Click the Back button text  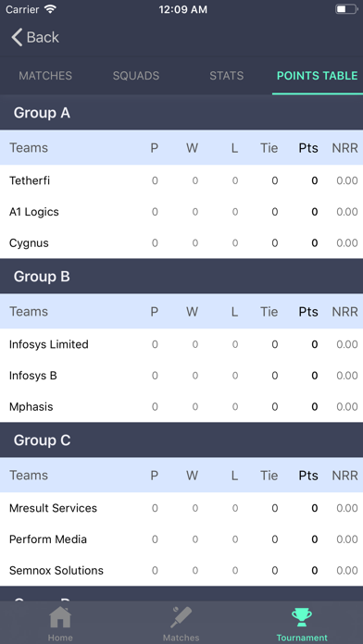coord(43,37)
